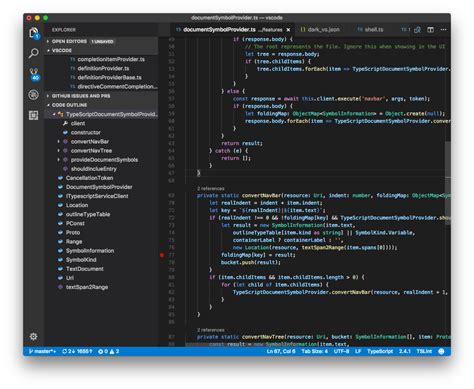Image resolution: width=474 pixels, height=389 pixels.
Task: Select Range in code outline
Action: tap(74, 242)
